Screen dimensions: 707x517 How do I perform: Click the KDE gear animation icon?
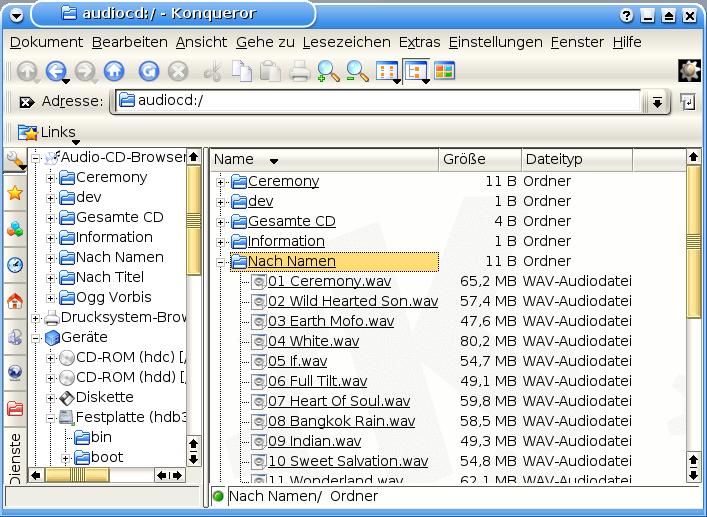689,71
